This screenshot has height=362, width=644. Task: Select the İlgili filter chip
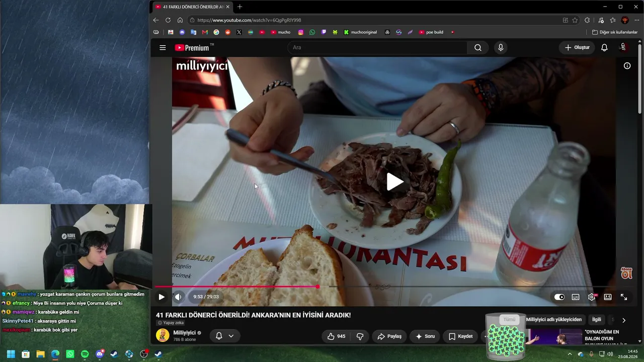point(597,320)
